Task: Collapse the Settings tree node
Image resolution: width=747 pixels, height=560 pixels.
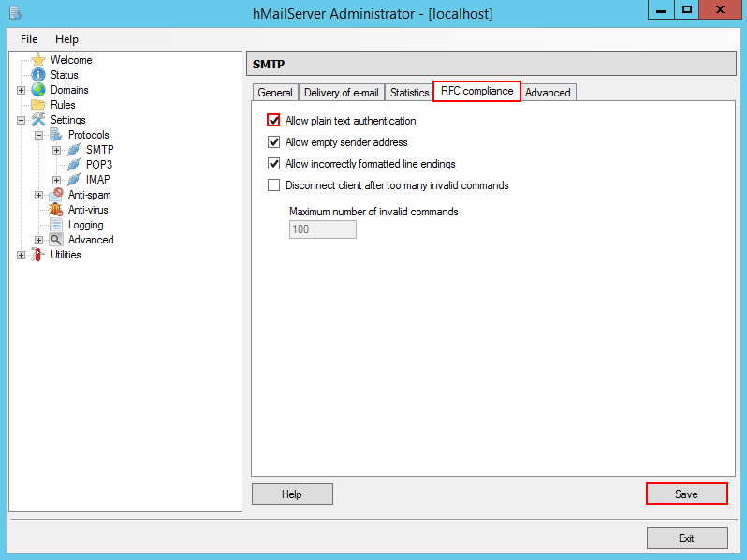Action: 21,120
